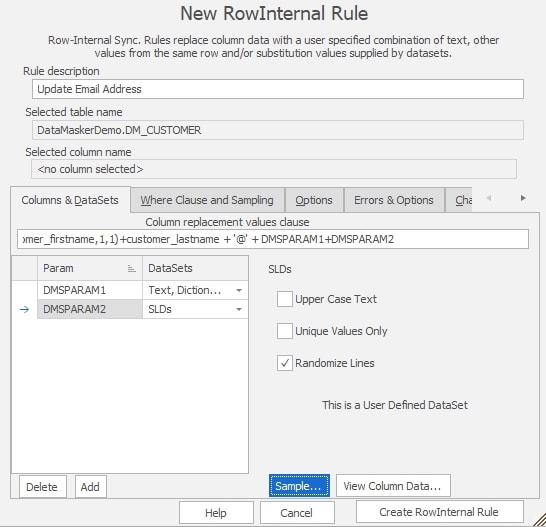Uncheck the Randomize Lines option
Viewport: 546px width, 527px height.
click(284, 363)
